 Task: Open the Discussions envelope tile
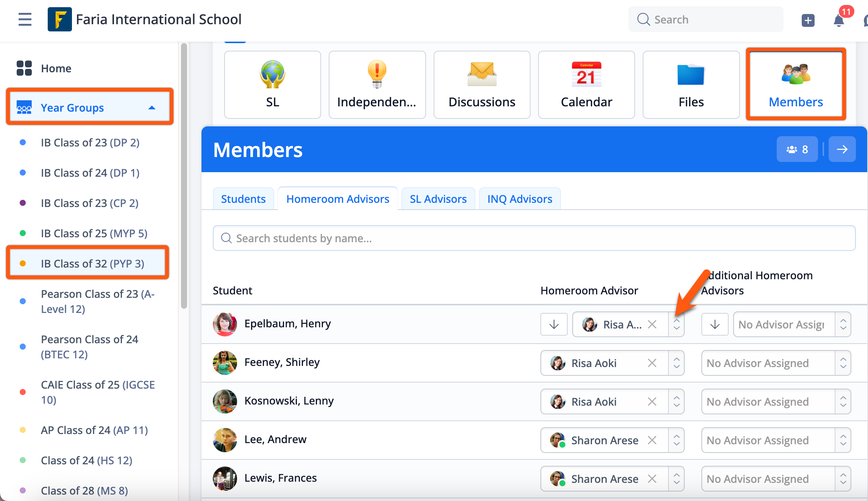pyautogui.click(x=482, y=84)
